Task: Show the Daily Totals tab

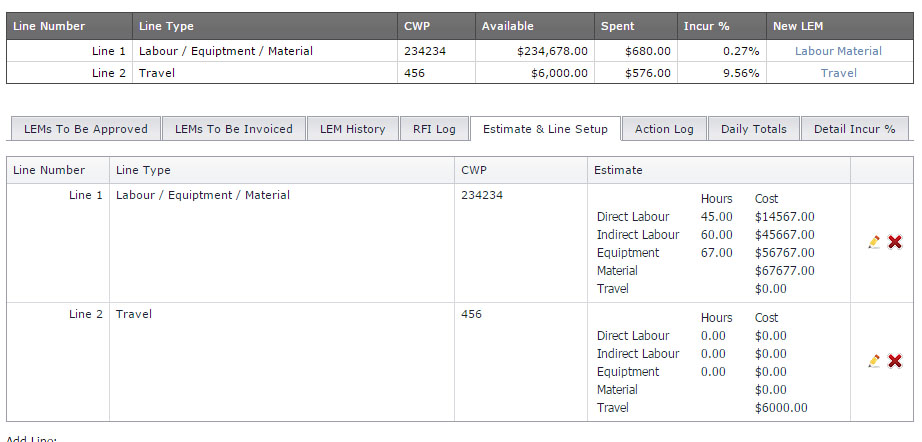Action: 754,129
